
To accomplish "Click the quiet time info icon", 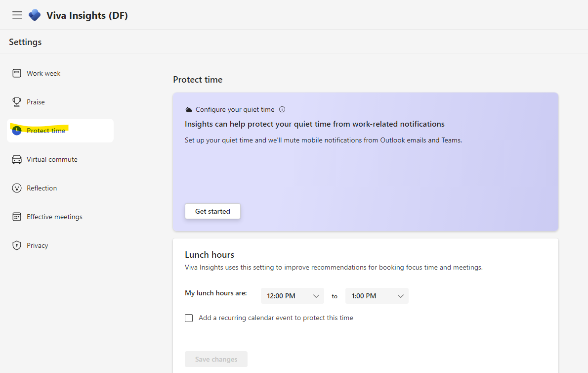I will 282,109.
